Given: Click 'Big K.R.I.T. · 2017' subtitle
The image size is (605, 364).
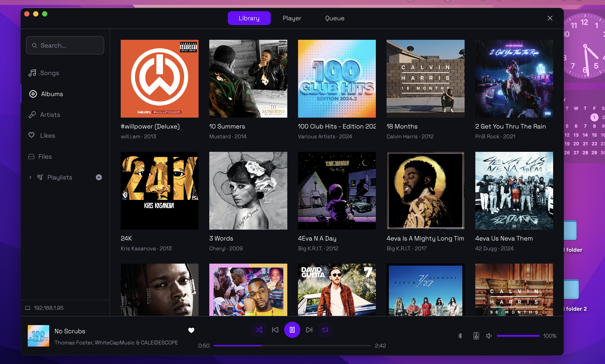Looking at the screenshot, I should [x=407, y=248].
